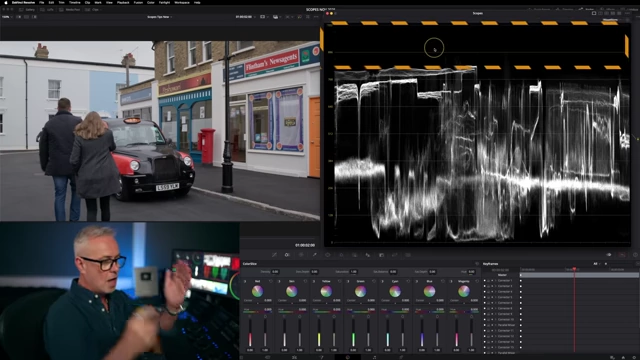Image resolution: width=640 pixels, height=360 pixels.
Task: Reset the Blue slice with its reset icon
Action: tap(442, 281)
